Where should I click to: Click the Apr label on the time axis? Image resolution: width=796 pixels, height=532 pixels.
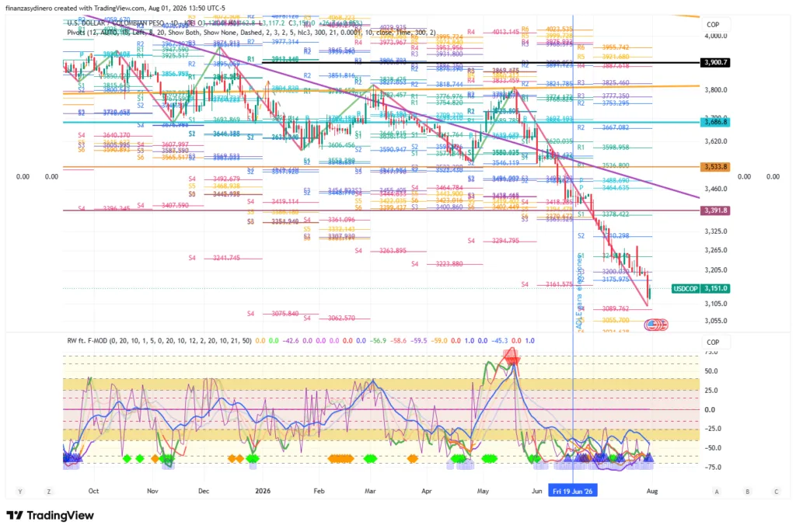pos(427,491)
